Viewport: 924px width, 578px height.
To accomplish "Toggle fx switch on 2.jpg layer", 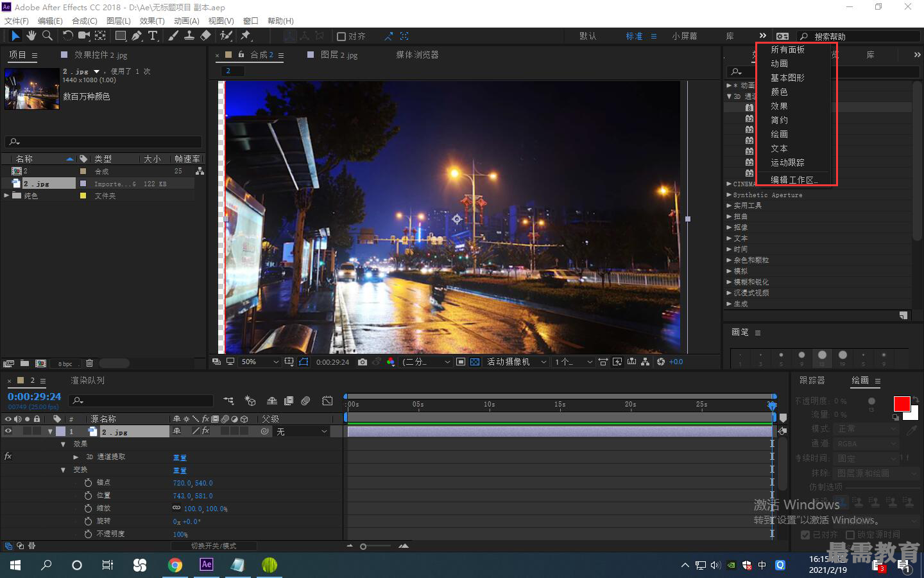I will point(205,432).
